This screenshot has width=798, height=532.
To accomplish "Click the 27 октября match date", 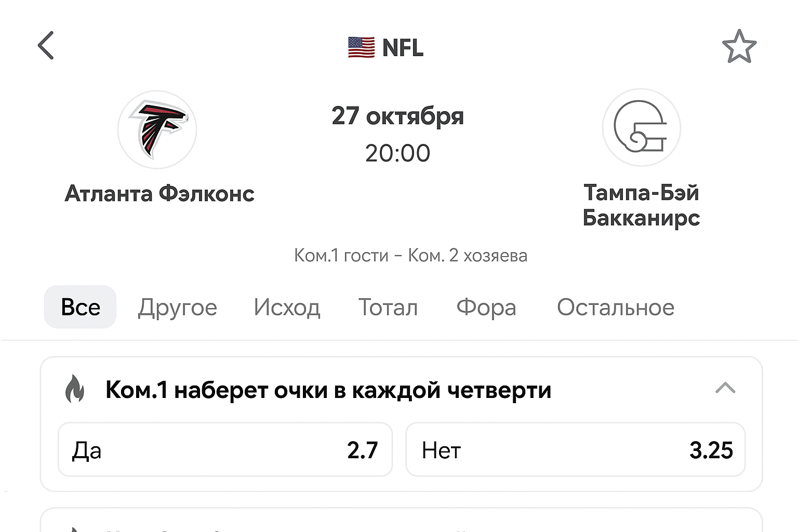I will [x=397, y=116].
